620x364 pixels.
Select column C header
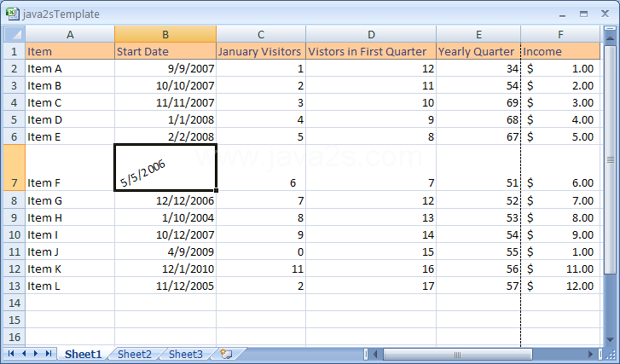[261, 34]
